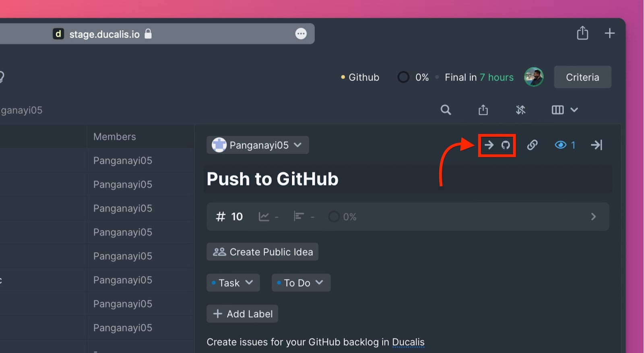This screenshot has width=644, height=353.
Task: Open the Panganayi05 assignee dropdown
Action: (x=258, y=145)
